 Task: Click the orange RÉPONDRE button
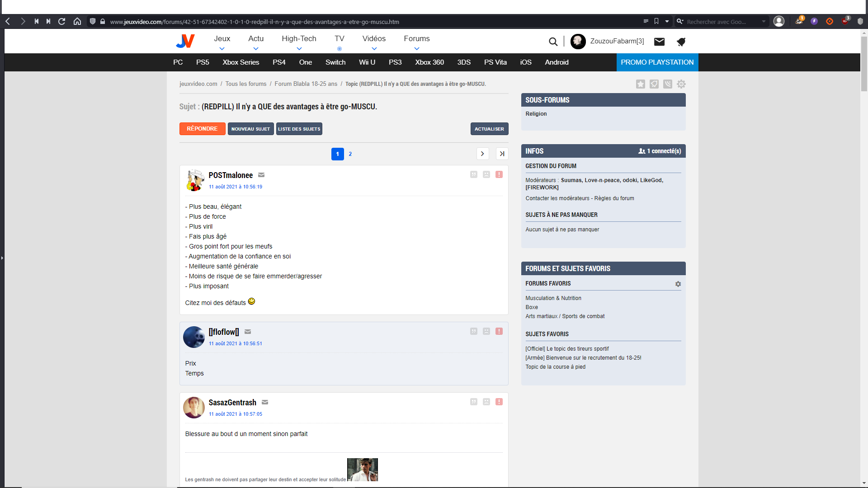(x=202, y=129)
